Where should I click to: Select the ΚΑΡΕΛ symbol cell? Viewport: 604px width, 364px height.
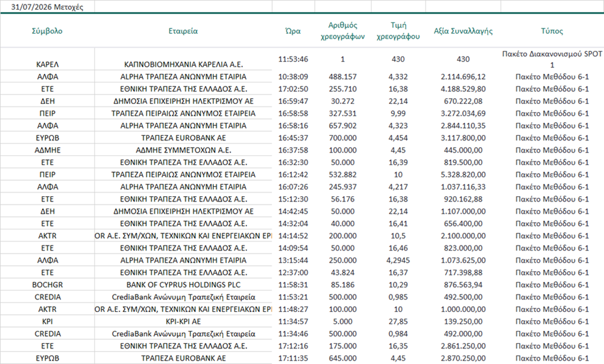[x=47, y=64]
